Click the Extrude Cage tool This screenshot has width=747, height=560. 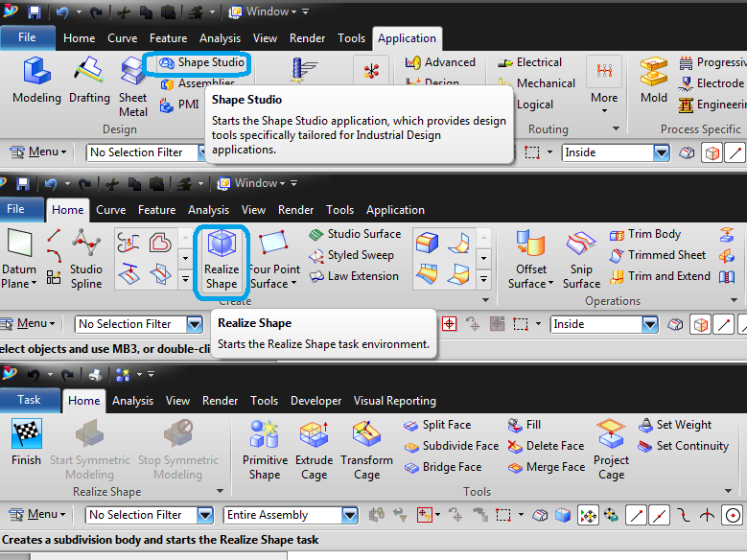tap(314, 450)
